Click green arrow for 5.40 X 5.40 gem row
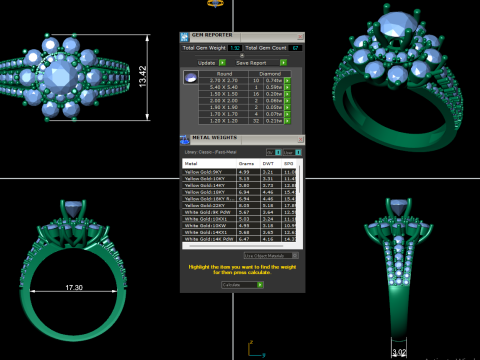The height and width of the screenshot is (360, 480). 287,87
